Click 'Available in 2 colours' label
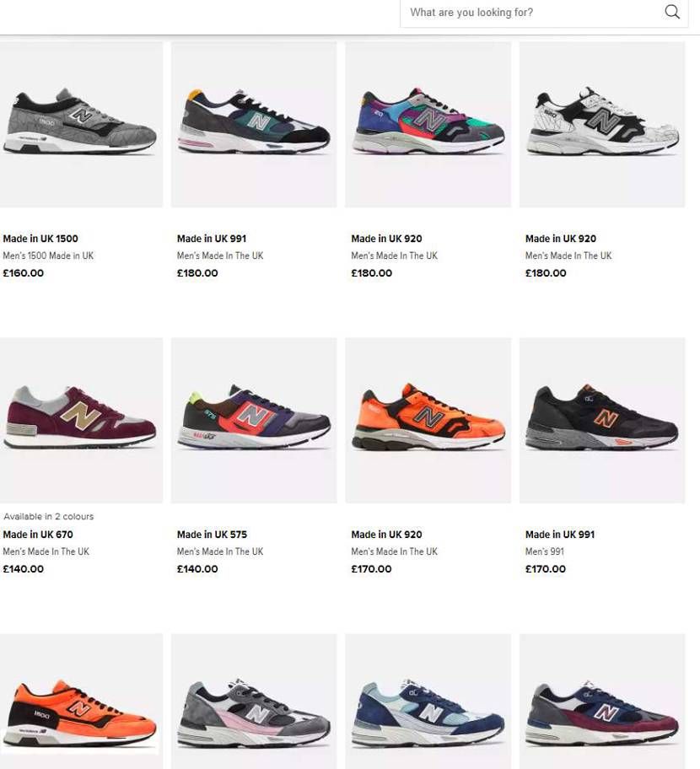The width and height of the screenshot is (700, 769). point(48,516)
